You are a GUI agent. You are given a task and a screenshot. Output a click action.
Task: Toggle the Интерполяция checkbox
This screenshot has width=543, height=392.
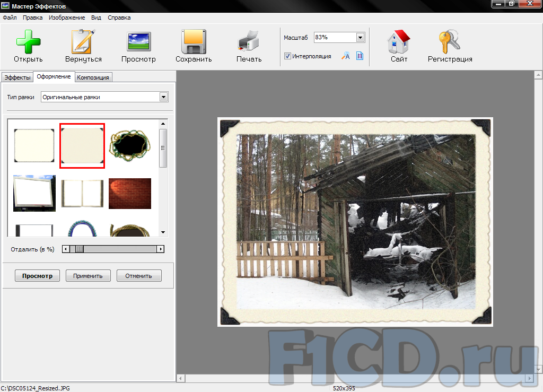tap(287, 56)
